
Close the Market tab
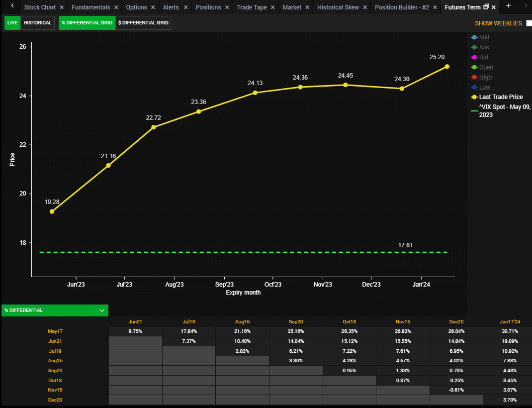click(307, 7)
